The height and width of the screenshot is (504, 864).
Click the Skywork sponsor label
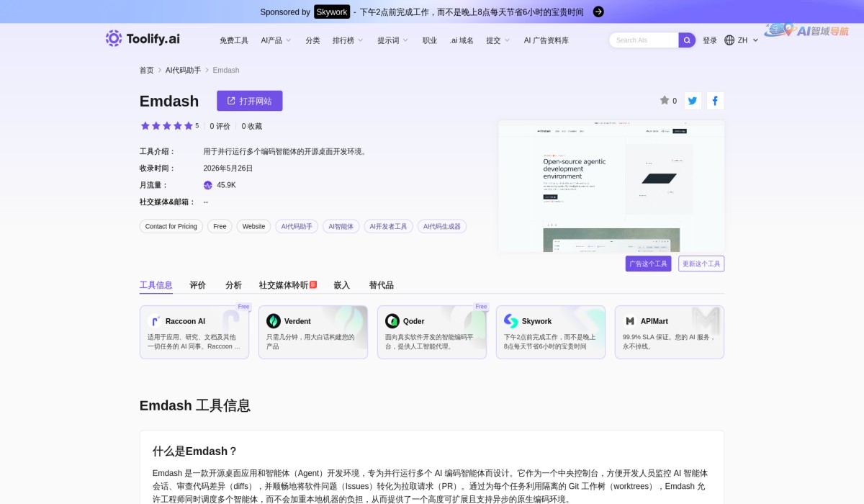pyautogui.click(x=332, y=12)
